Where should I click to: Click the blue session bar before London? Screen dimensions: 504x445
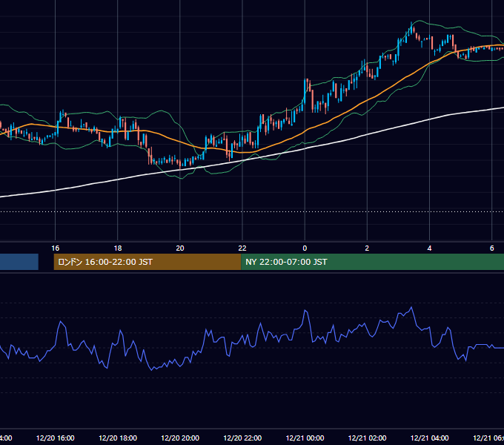[19, 262]
